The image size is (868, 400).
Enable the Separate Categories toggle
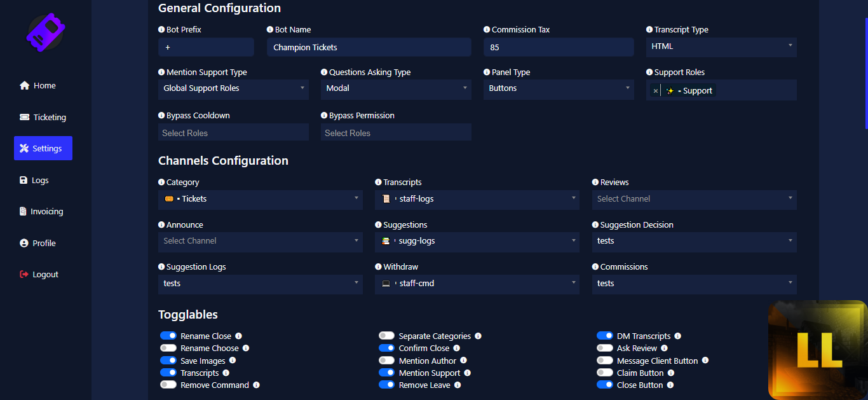tap(386, 336)
